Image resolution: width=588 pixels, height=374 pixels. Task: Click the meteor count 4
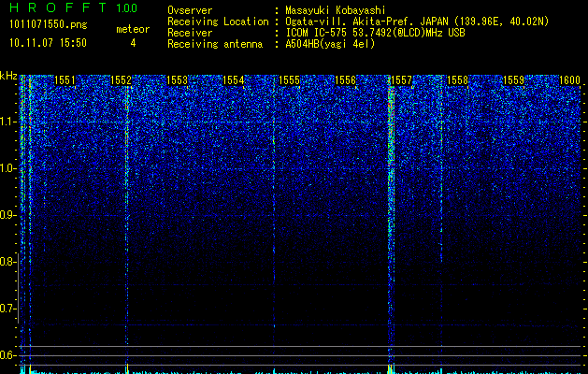(x=133, y=43)
